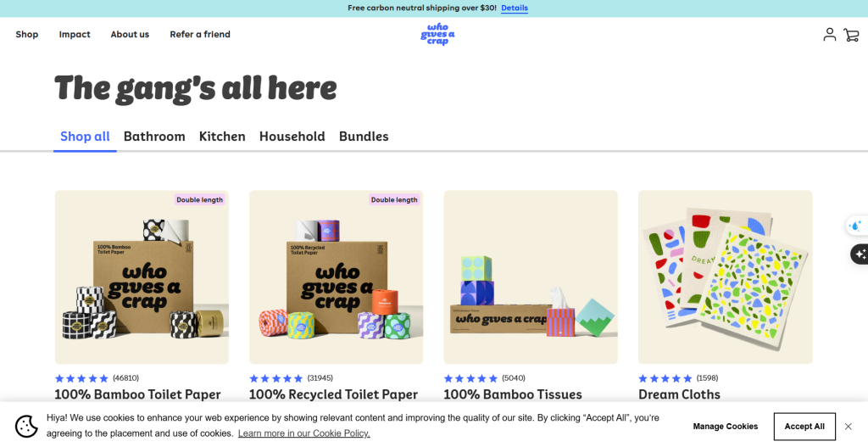Click the 100% Recycled Toilet Paper title
868x447 pixels.
pyautogui.click(x=333, y=394)
